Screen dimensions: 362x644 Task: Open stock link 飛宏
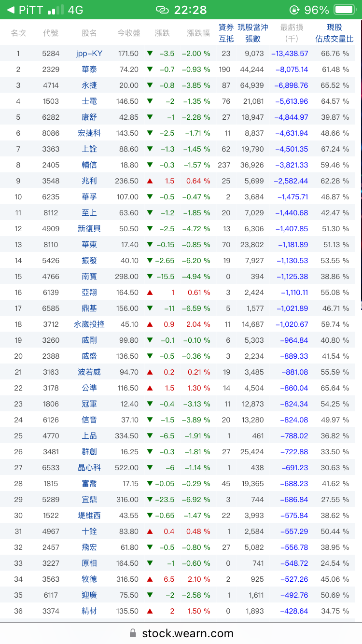point(89,547)
